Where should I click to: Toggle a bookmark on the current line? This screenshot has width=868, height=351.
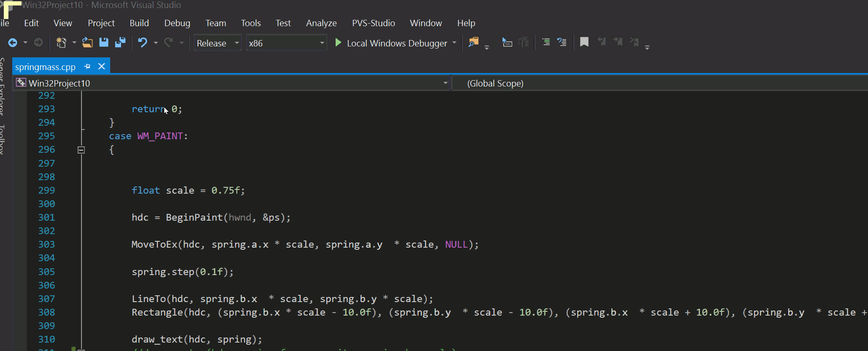(x=584, y=42)
